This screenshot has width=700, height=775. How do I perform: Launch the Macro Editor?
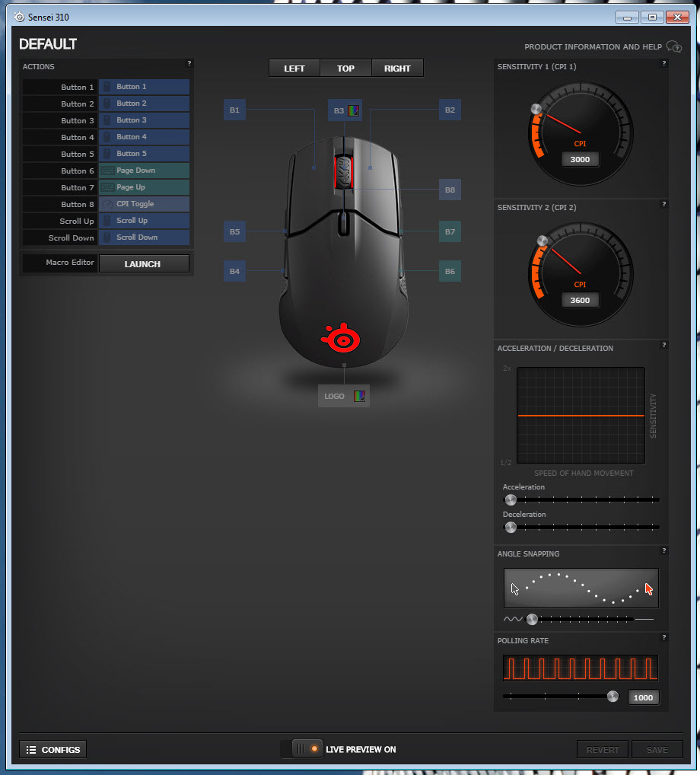click(x=144, y=264)
